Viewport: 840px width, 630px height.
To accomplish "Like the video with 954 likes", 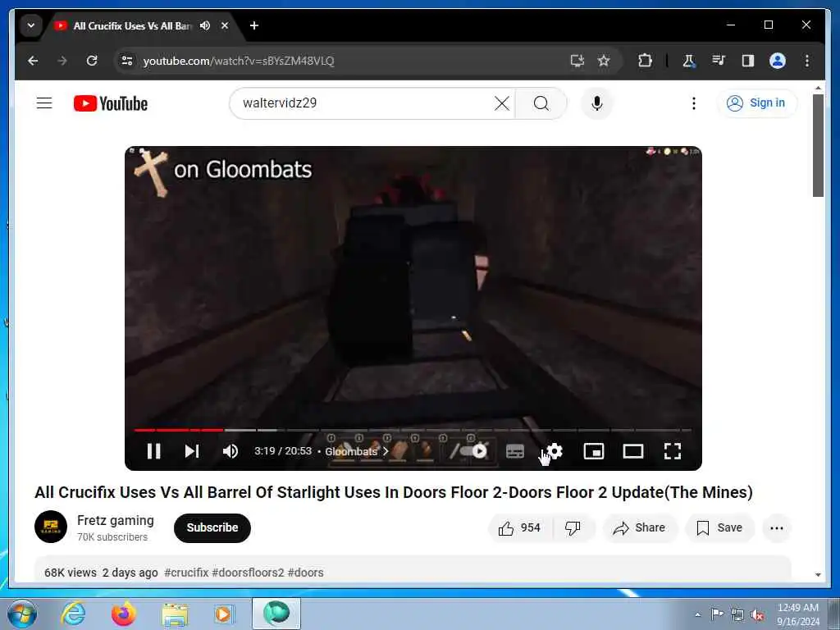I will point(519,527).
